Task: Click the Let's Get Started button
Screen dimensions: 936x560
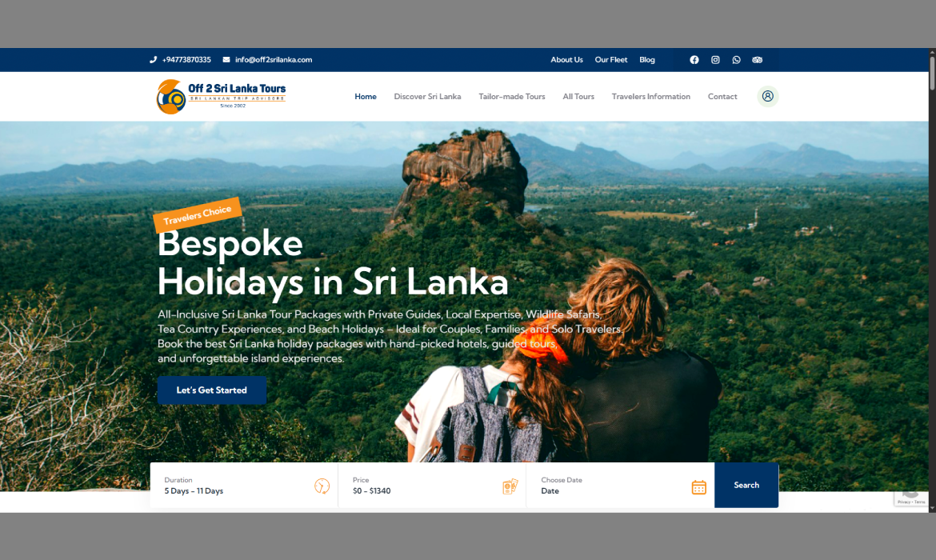Action: coord(212,390)
